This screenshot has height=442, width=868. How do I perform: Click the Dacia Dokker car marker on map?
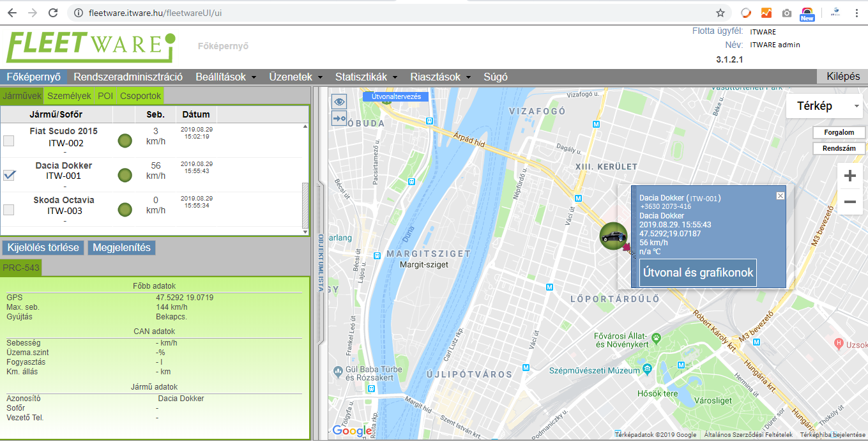coord(613,236)
